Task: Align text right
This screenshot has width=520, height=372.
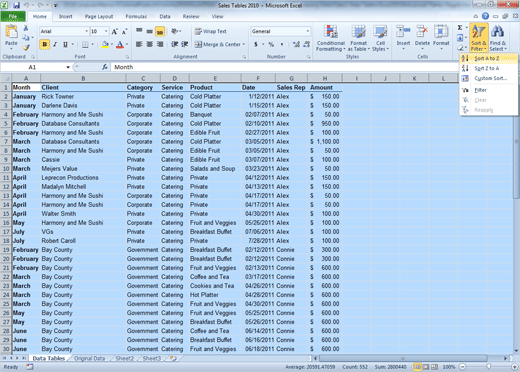Action: click(x=160, y=44)
